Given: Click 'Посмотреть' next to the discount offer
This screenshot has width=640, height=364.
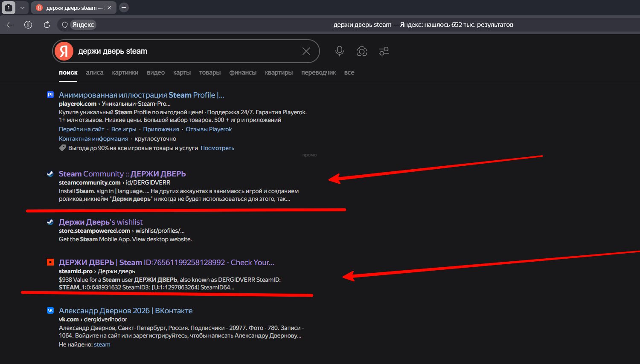Looking at the screenshot, I should [218, 148].
